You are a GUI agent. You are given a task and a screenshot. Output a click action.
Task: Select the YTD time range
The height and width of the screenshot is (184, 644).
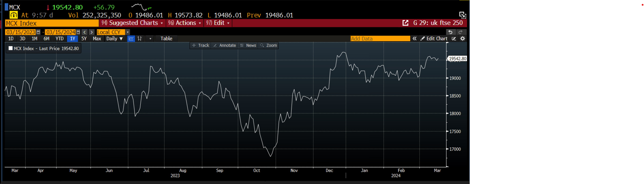point(59,39)
